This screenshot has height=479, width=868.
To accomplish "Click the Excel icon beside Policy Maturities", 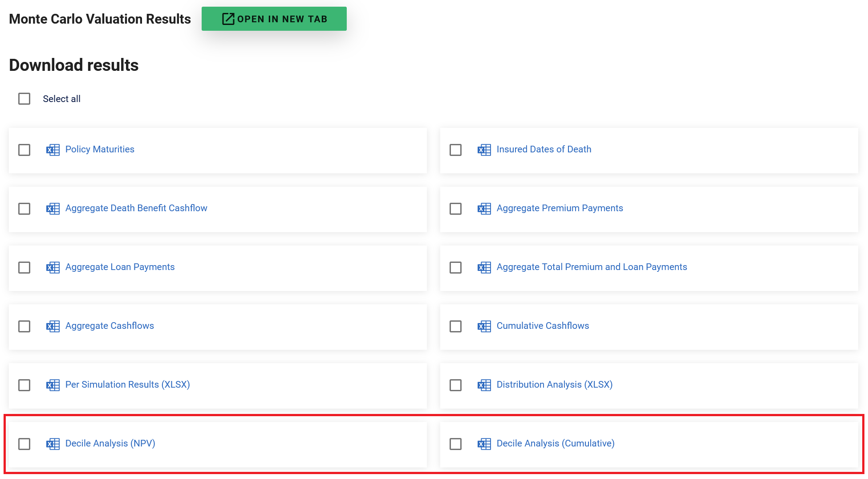I will (x=53, y=150).
